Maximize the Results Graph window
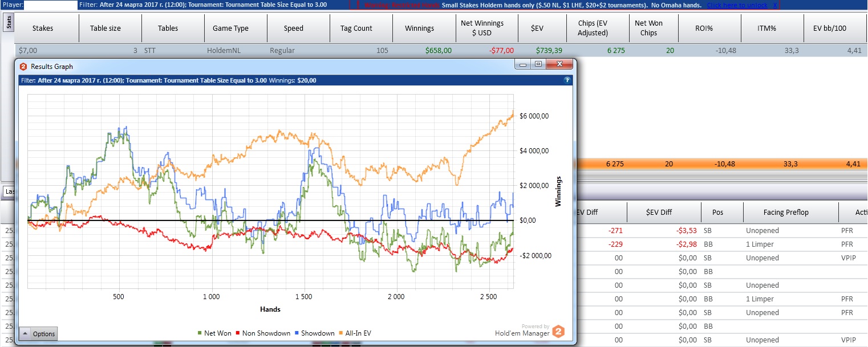Screen dimensions: 868x347 [538, 65]
